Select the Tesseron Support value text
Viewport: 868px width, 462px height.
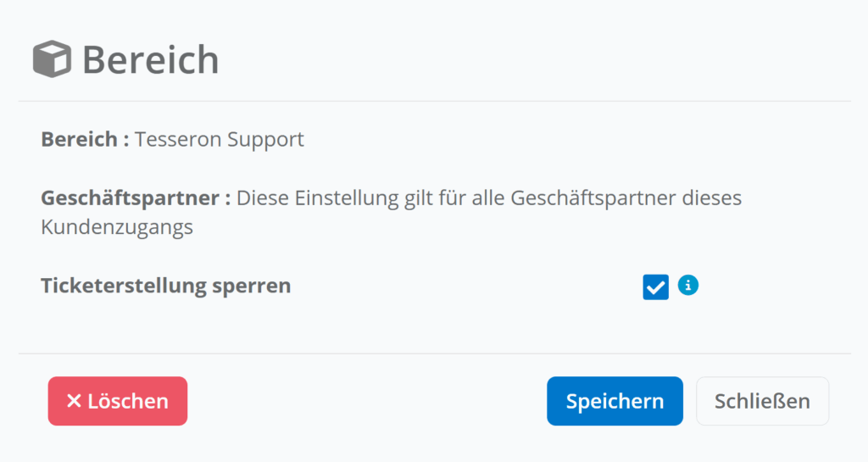(219, 139)
